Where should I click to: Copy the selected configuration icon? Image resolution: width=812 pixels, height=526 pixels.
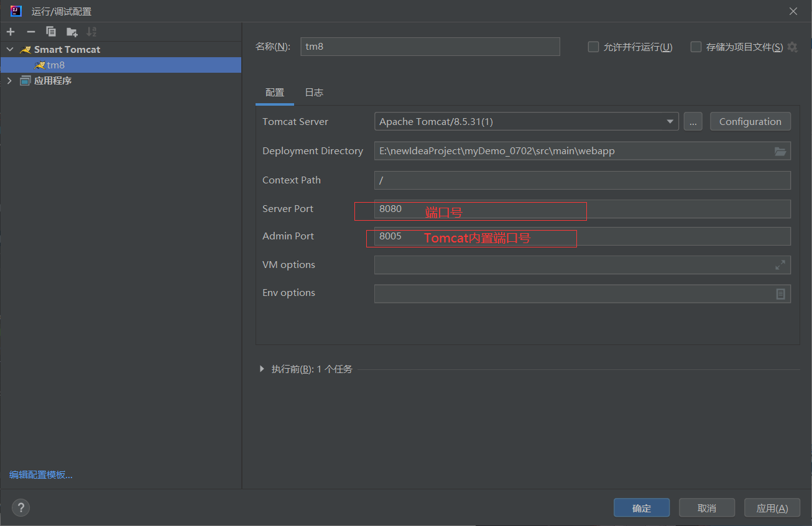(51, 32)
